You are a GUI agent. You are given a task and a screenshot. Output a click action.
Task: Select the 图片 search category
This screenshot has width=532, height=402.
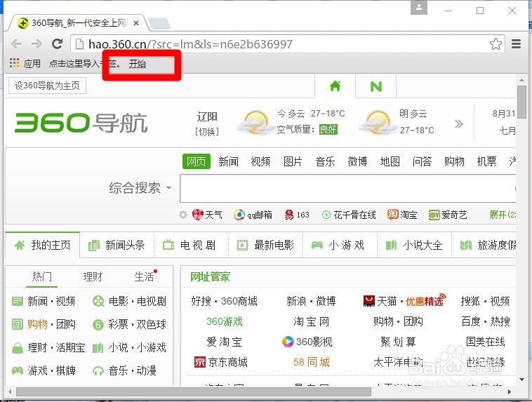pos(293,161)
